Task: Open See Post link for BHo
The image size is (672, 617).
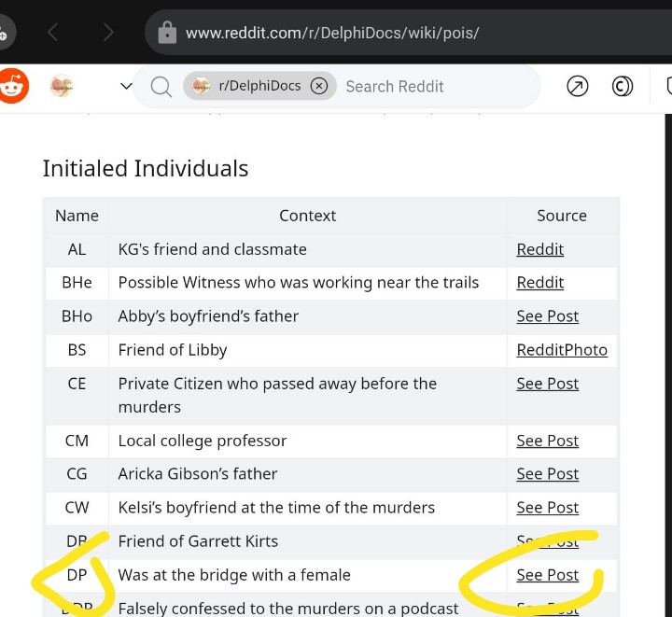Action: (547, 316)
